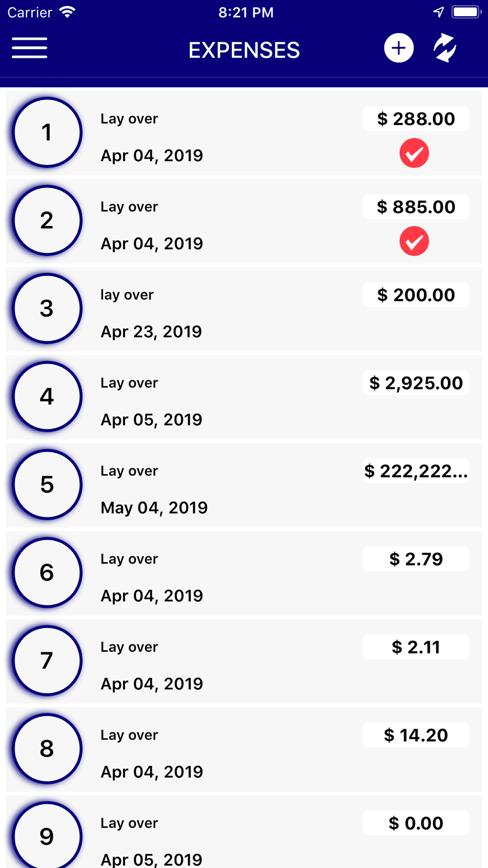Tap the number 4 circle badge
Viewport: 488px width, 868px height.
47,396
